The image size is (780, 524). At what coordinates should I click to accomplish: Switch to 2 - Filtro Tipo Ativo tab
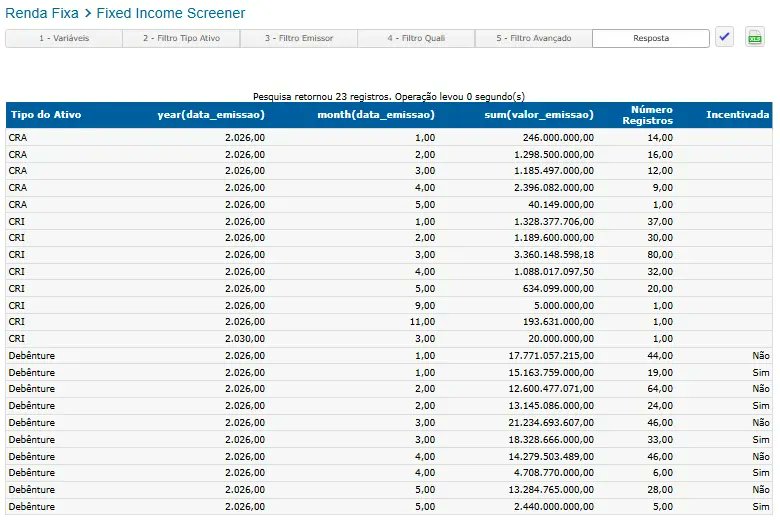[182, 38]
